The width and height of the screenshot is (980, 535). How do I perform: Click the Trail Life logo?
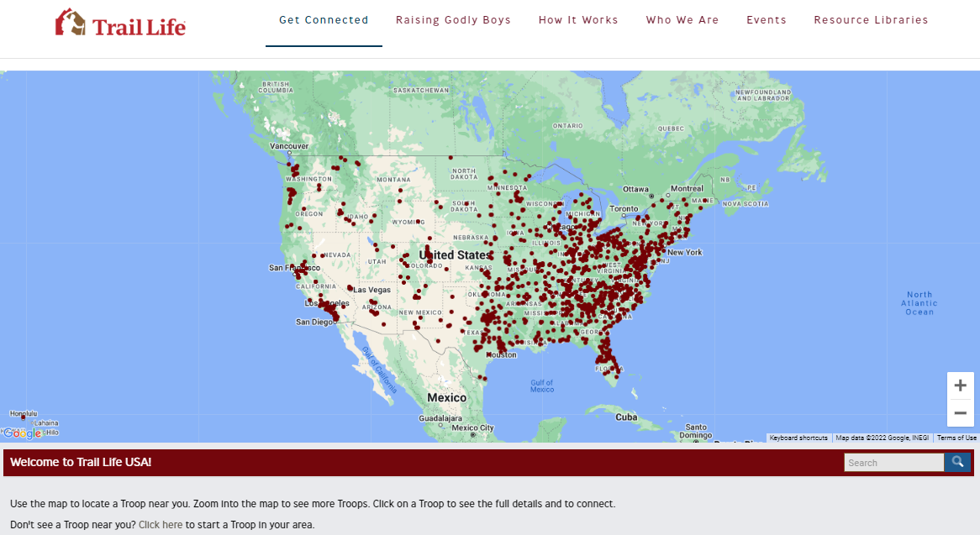[x=121, y=24]
